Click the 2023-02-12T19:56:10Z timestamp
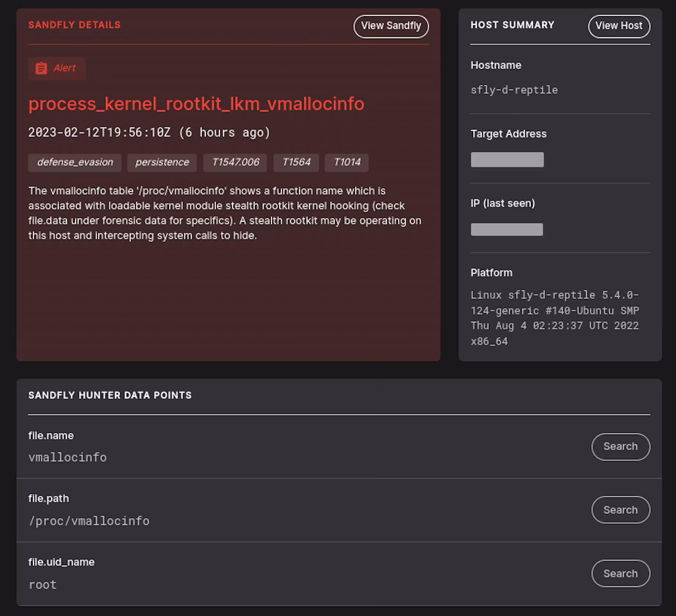 (x=100, y=132)
